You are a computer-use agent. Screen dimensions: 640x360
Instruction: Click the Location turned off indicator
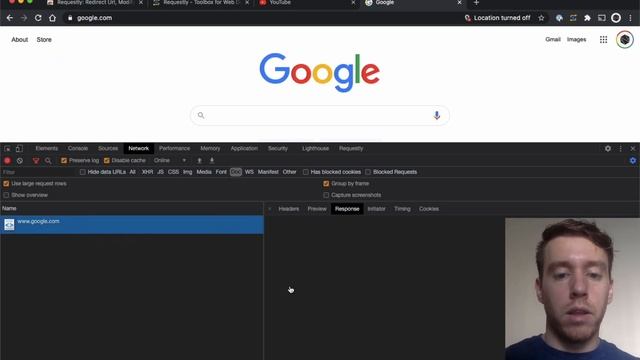497,18
